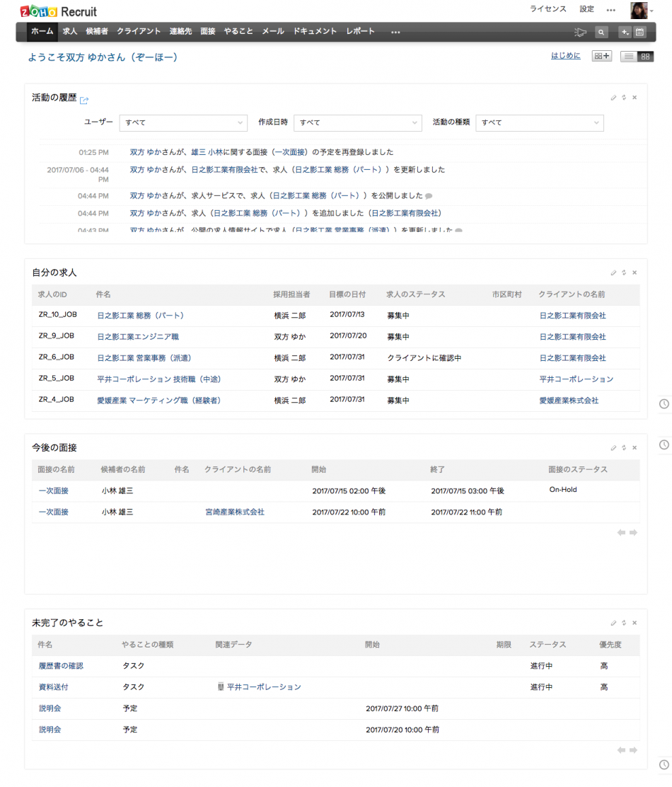672x787 pixels.
Task: Switch to the 候補者 tab
Action: [97, 31]
